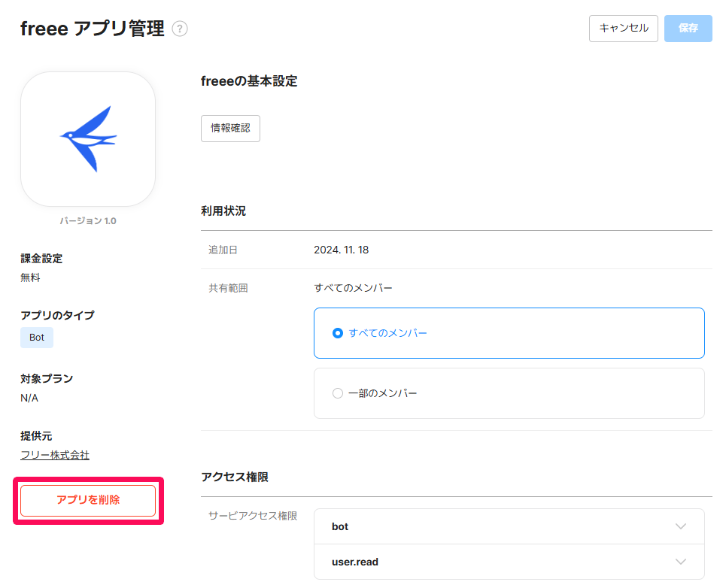The height and width of the screenshot is (588, 726).
Task: Expand the user.read permission row
Action: pyautogui.click(x=509, y=562)
